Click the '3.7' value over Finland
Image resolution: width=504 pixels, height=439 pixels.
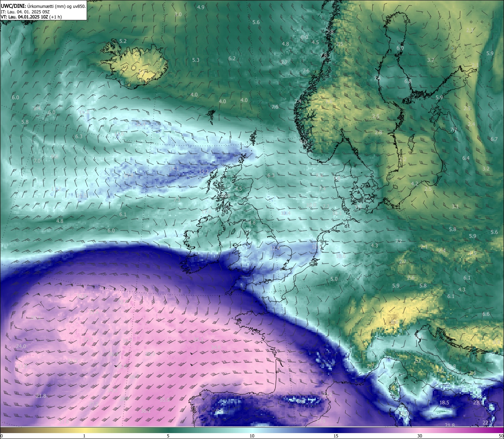pos(431,60)
